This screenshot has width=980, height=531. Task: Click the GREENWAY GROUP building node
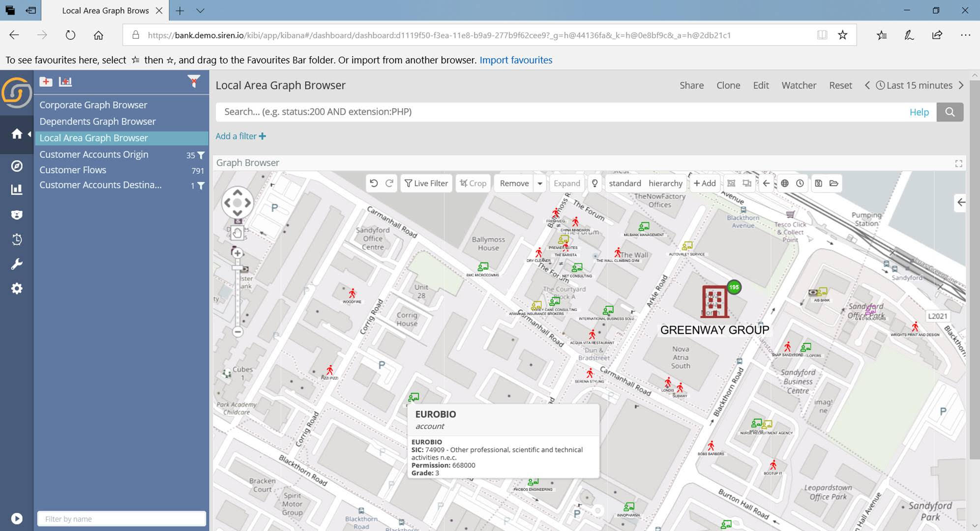coord(714,301)
